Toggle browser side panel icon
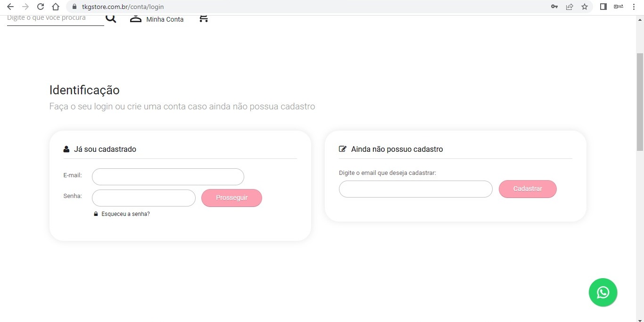The height and width of the screenshot is (322, 644). [x=603, y=7]
